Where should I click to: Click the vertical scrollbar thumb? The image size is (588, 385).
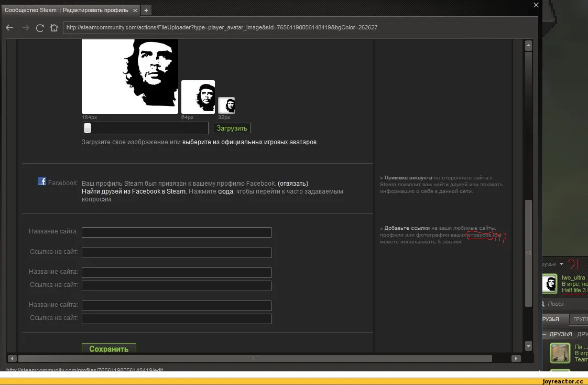(x=528, y=253)
